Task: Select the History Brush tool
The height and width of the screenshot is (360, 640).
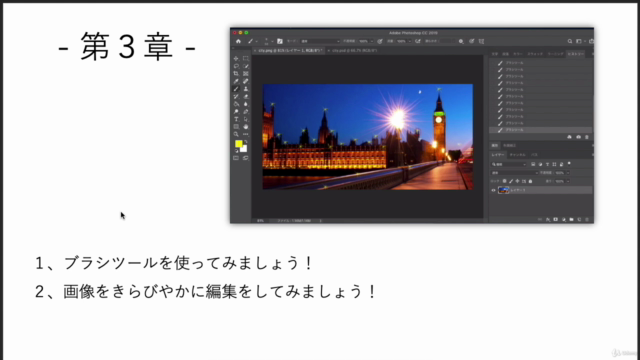Action: click(x=236, y=96)
